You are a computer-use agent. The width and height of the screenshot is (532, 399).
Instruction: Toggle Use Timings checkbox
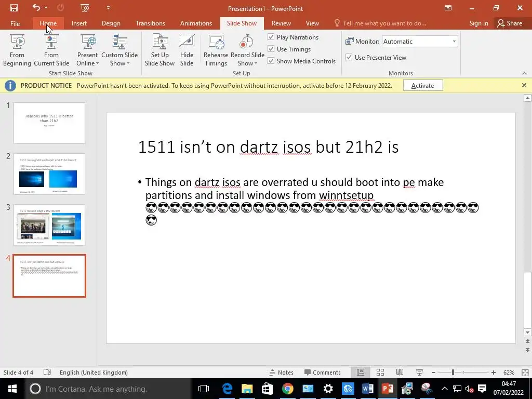coord(271,49)
